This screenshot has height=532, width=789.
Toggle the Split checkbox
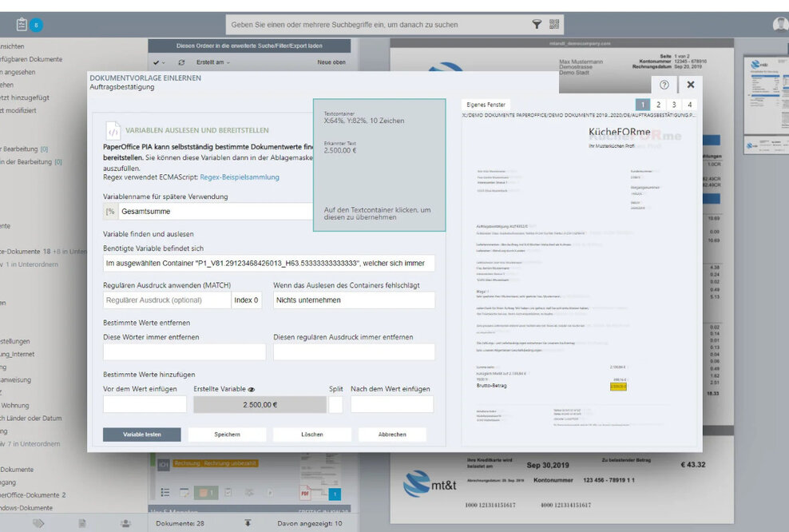coord(336,405)
